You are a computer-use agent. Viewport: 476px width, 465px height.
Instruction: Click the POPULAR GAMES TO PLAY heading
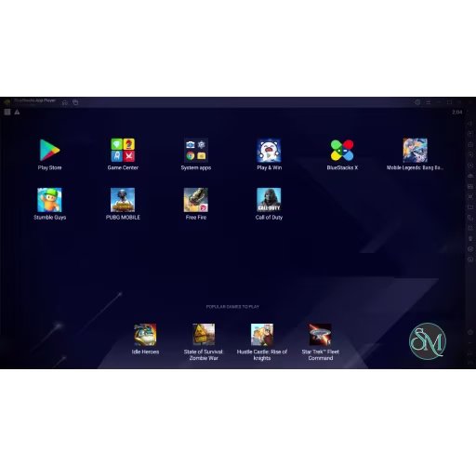[232, 307]
